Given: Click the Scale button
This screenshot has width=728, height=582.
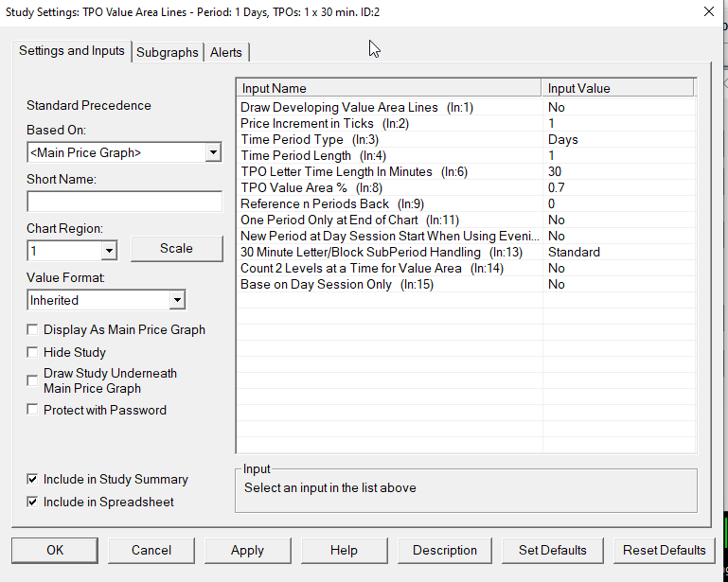Looking at the screenshot, I should [x=176, y=249].
